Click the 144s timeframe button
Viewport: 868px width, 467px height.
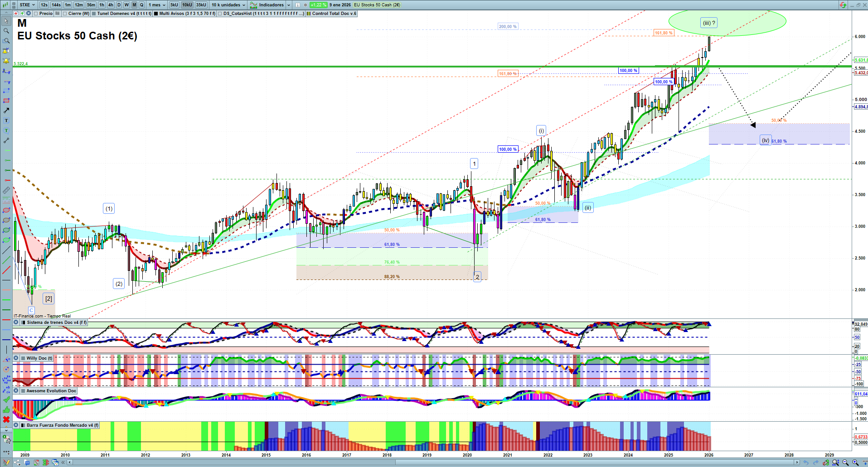[x=56, y=5]
